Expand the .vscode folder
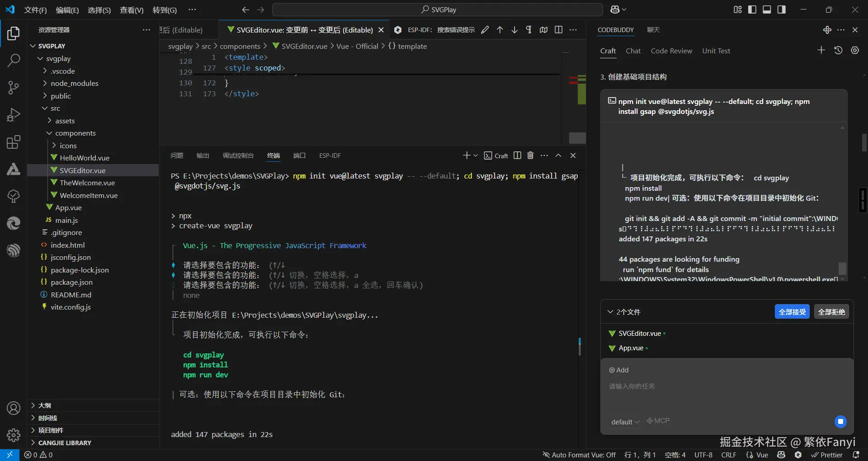Viewport: 868px width, 461px height. [45, 71]
